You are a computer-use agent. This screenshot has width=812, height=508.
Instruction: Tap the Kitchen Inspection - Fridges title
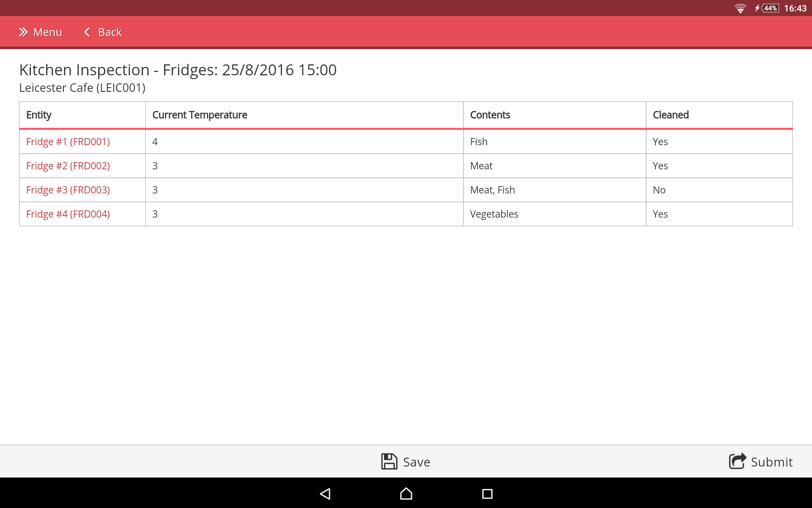pyautogui.click(x=178, y=69)
